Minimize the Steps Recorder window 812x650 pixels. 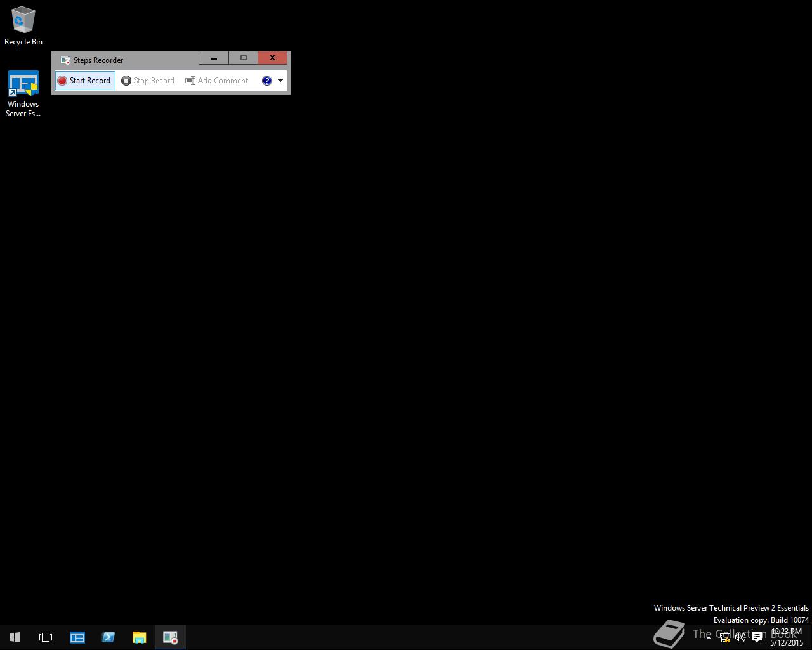(x=214, y=58)
